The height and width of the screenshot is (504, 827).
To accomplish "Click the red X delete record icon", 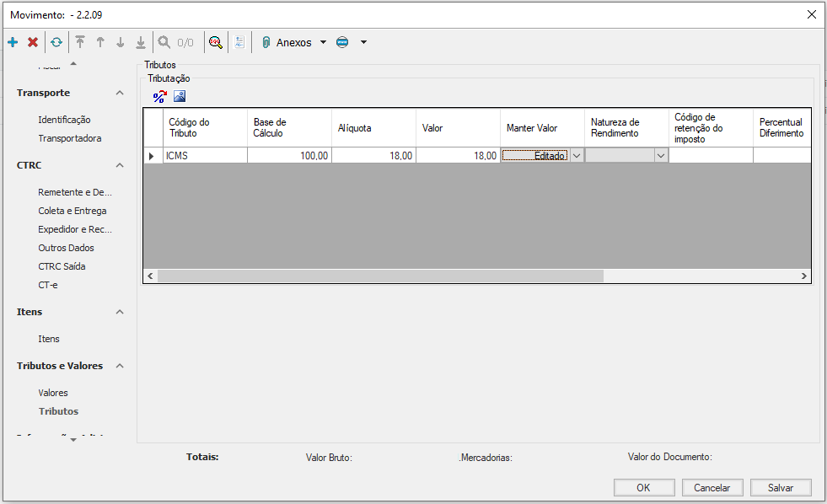I will (x=33, y=42).
